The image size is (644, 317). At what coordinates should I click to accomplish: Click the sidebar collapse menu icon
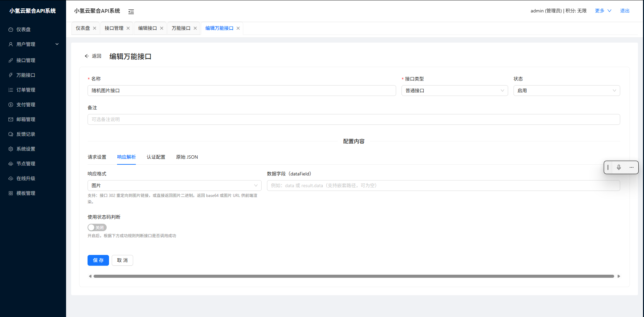[x=131, y=12]
